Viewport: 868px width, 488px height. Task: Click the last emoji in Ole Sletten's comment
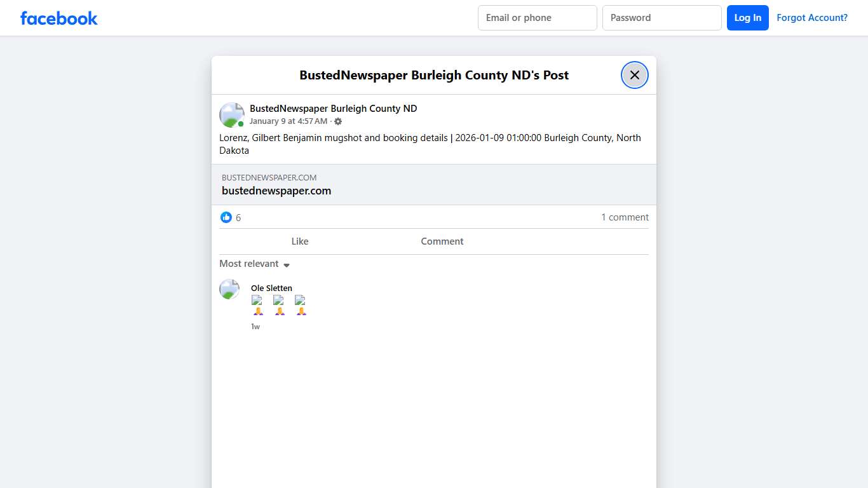(x=301, y=305)
